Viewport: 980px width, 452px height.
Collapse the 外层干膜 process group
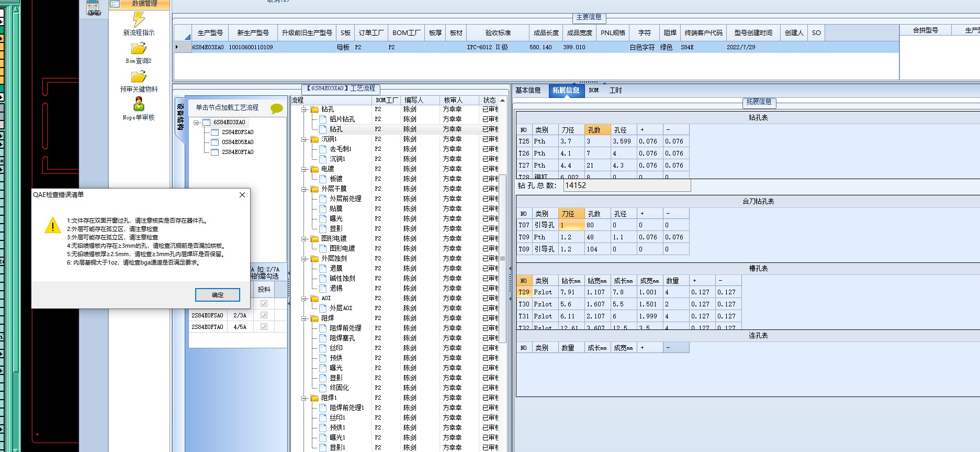point(304,189)
